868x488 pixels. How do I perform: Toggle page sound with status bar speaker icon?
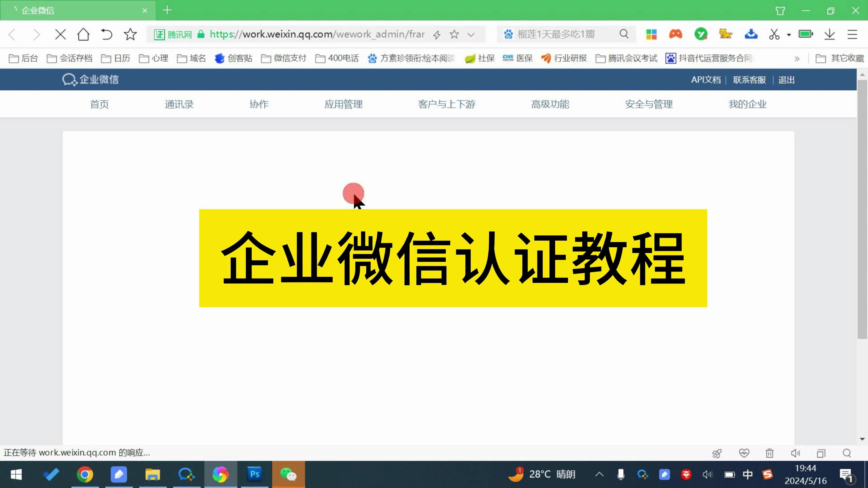click(795, 453)
